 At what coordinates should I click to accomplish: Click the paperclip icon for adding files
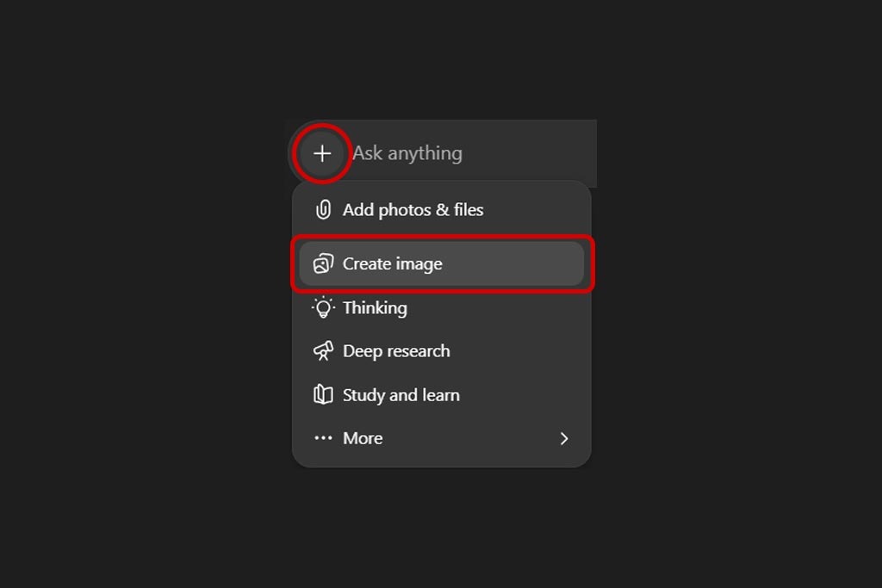(323, 209)
